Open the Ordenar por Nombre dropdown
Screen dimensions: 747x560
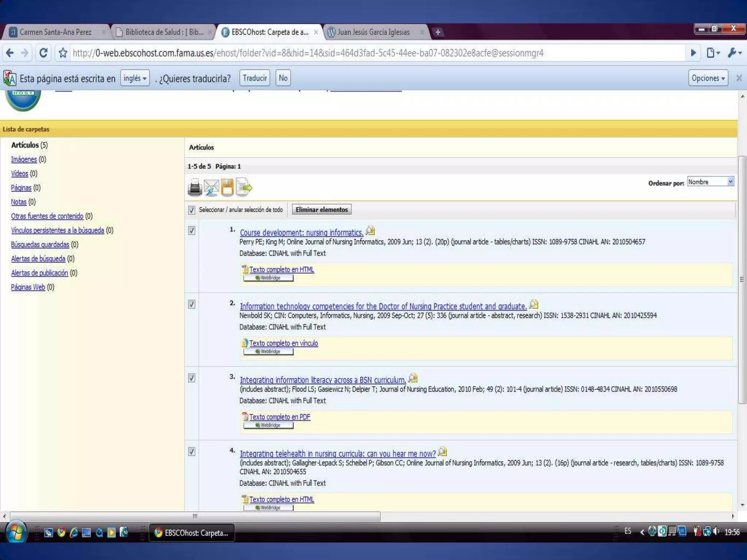point(710,182)
